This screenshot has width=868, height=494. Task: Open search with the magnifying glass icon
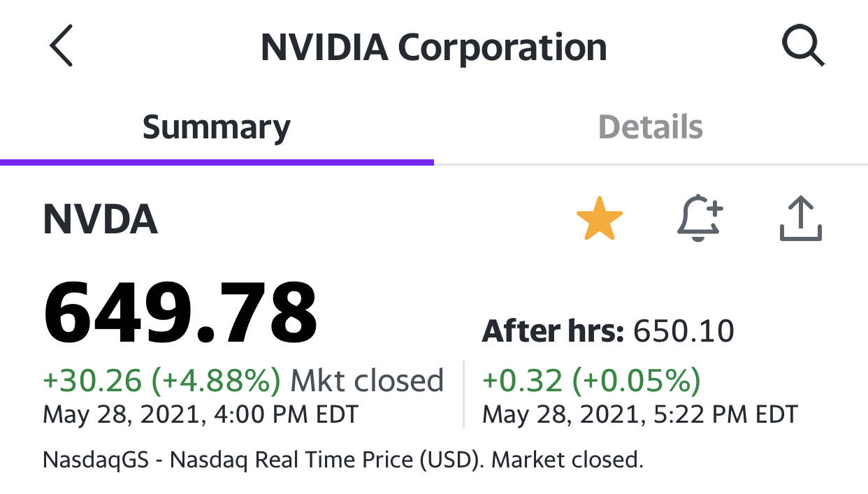tap(803, 48)
